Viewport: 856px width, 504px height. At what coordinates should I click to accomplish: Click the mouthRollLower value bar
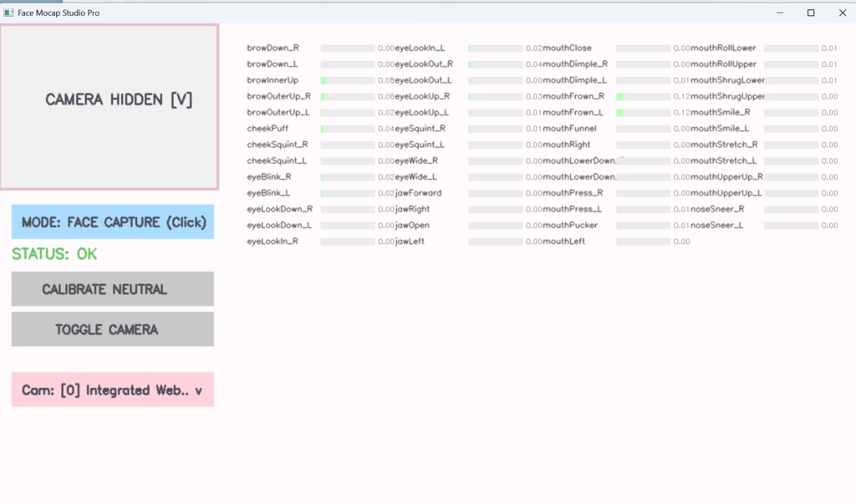coord(791,48)
